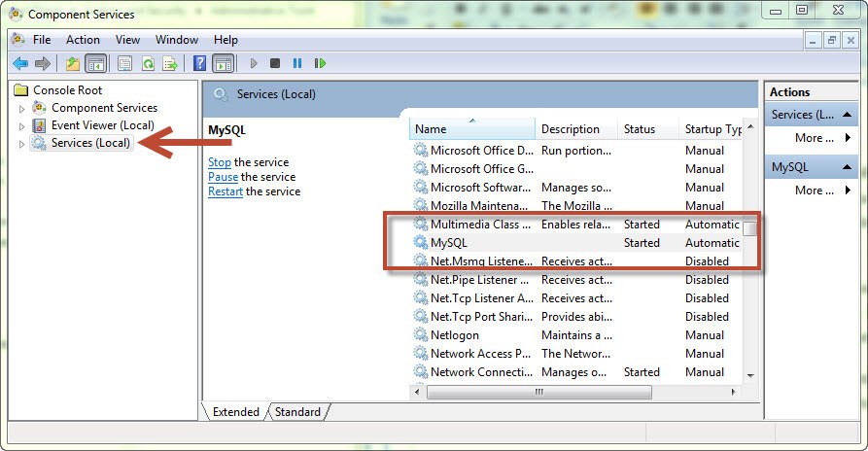The image size is (868, 451).
Task: Open More submenu under Services actions
Action: [x=822, y=138]
